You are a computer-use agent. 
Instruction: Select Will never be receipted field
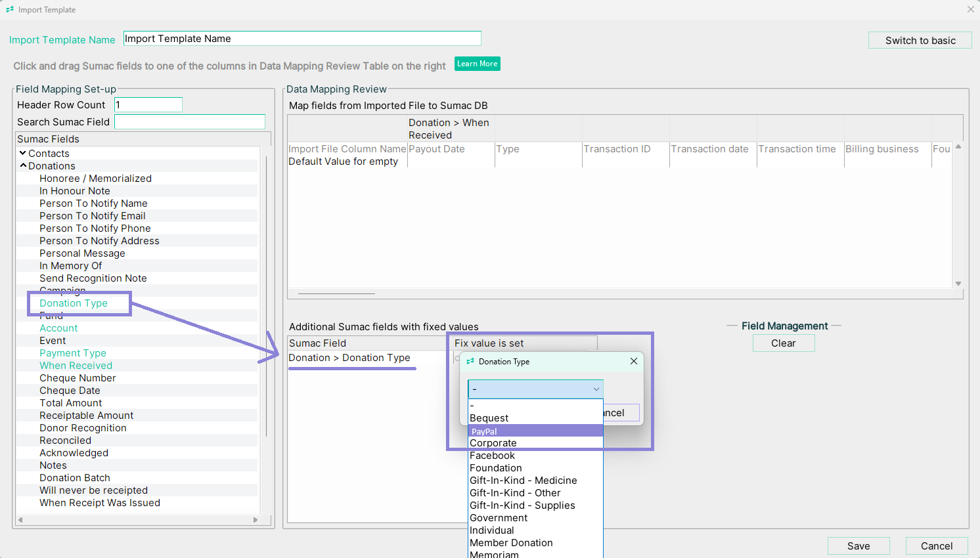coord(93,490)
